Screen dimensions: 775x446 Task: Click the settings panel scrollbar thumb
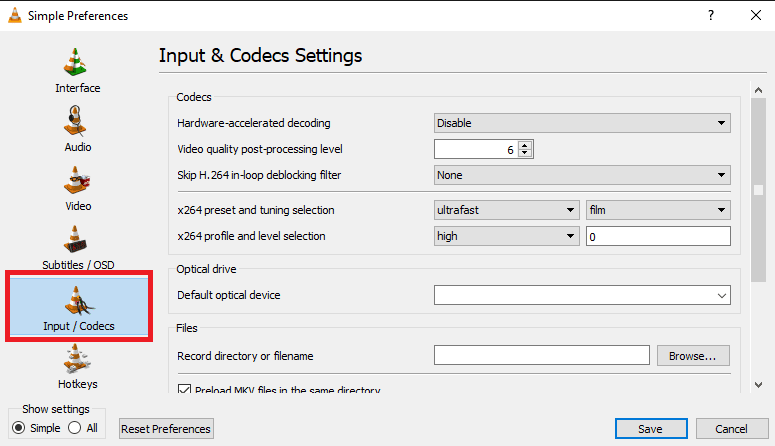coord(758,190)
